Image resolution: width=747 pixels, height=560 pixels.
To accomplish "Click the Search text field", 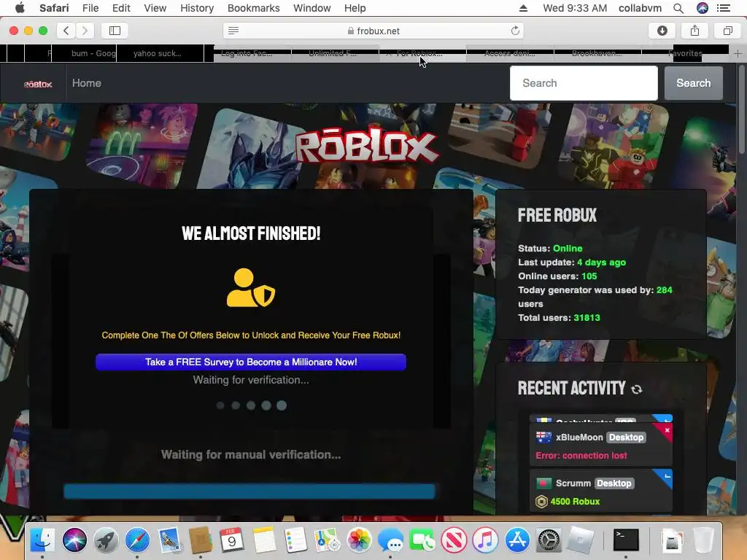I will pyautogui.click(x=584, y=83).
